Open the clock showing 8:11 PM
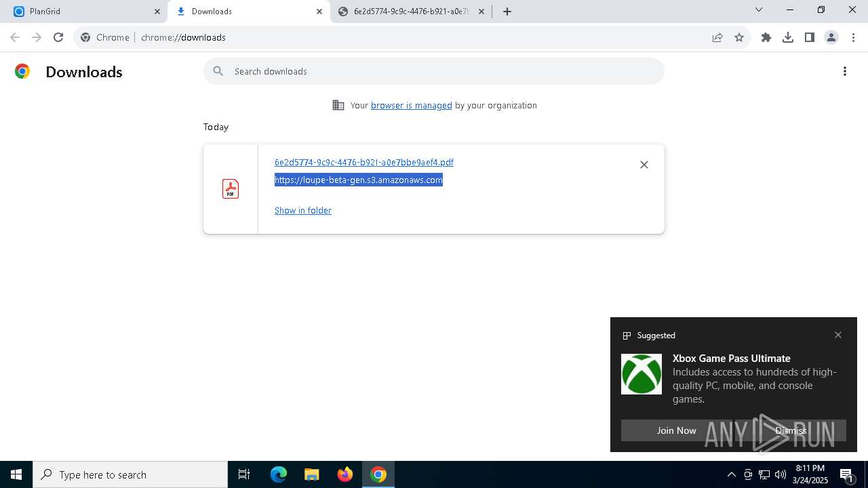 pyautogui.click(x=810, y=474)
